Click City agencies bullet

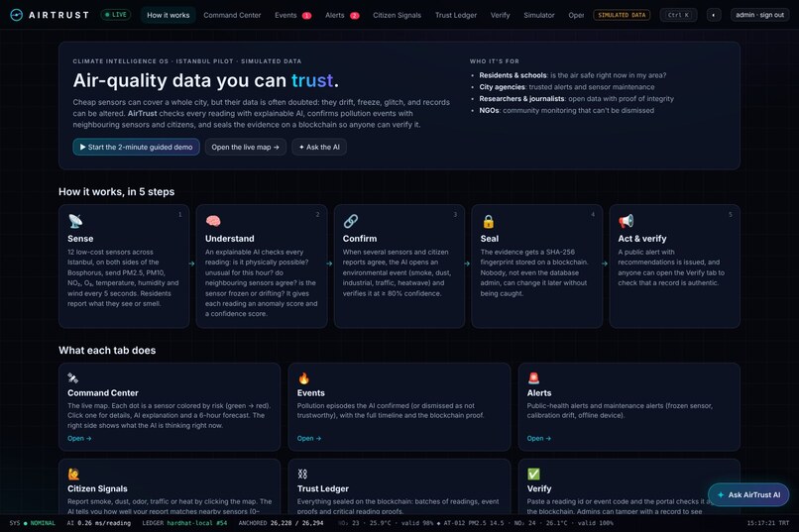click(x=567, y=87)
